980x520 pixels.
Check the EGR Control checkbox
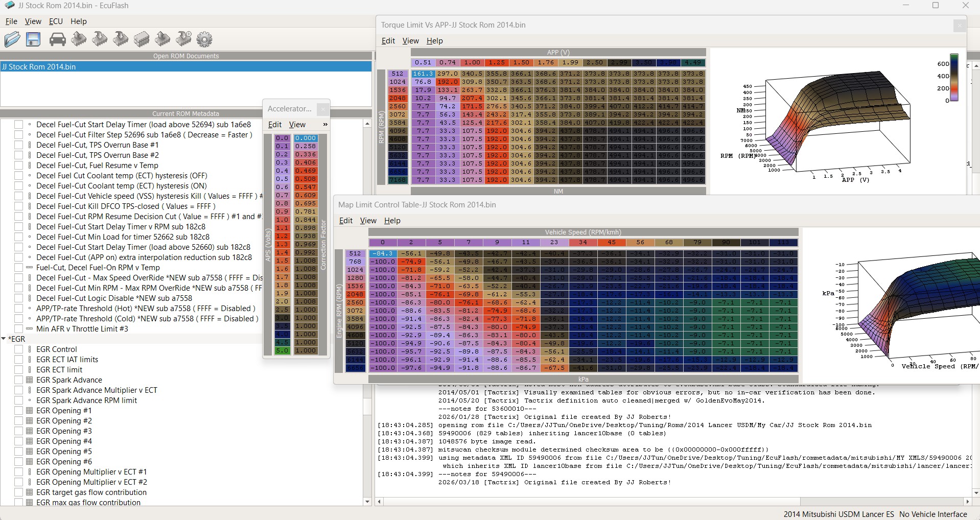click(x=19, y=349)
